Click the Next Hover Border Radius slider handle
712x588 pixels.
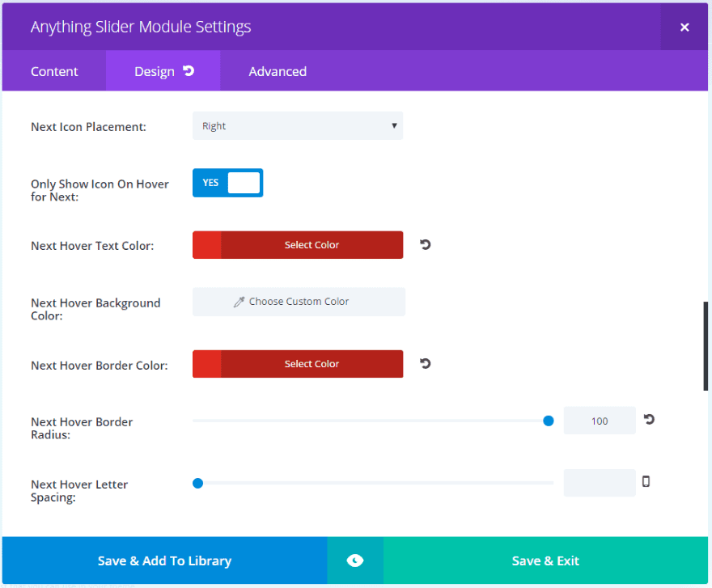(549, 421)
